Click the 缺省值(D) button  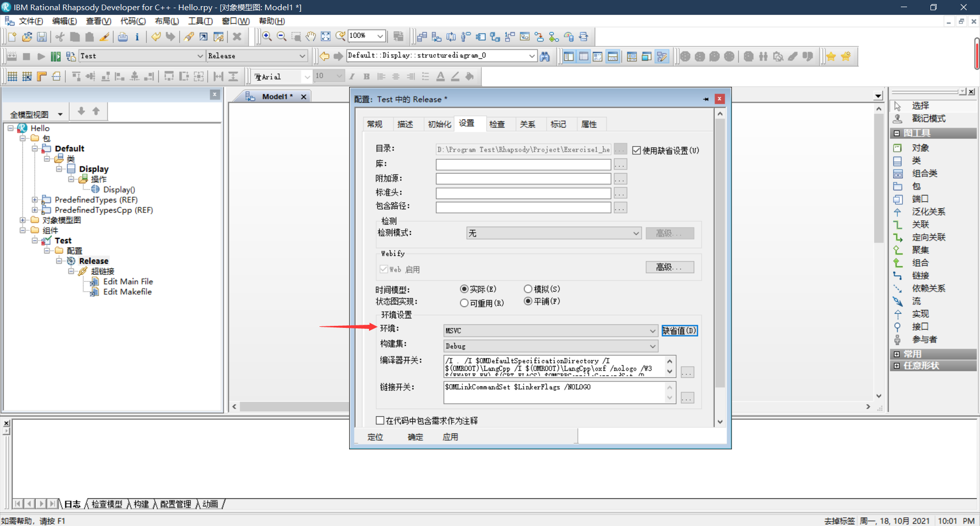(679, 330)
